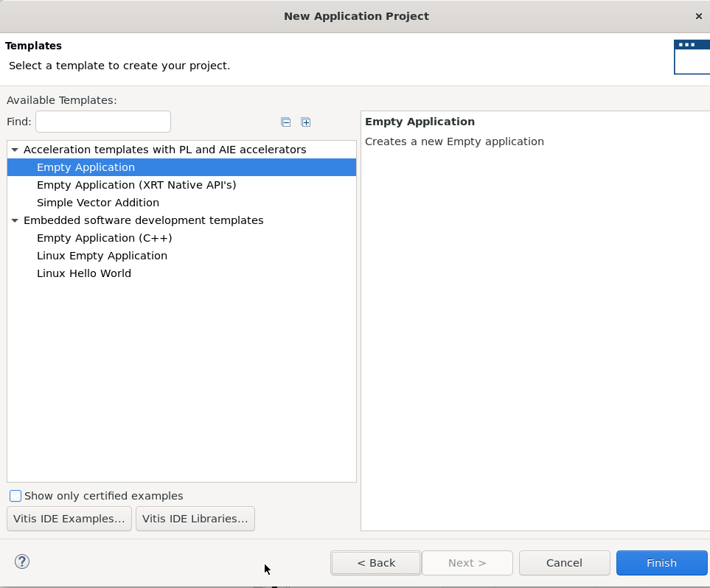Open the help question mark icon

[x=22, y=562]
